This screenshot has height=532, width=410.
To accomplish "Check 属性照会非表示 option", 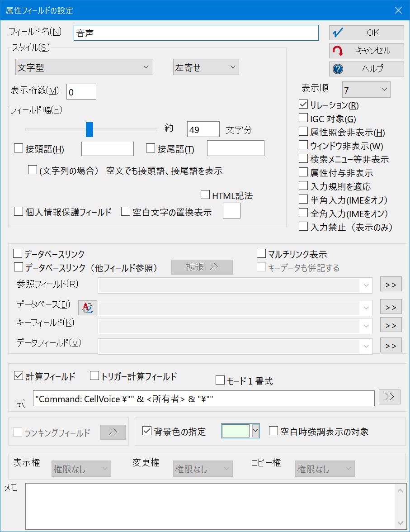I will [x=303, y=132].
